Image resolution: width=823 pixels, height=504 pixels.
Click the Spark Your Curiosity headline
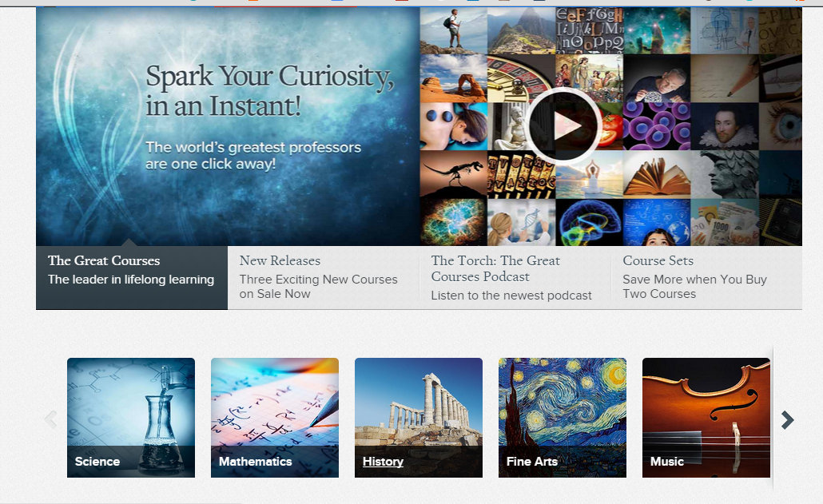click(x=269, y=89)
